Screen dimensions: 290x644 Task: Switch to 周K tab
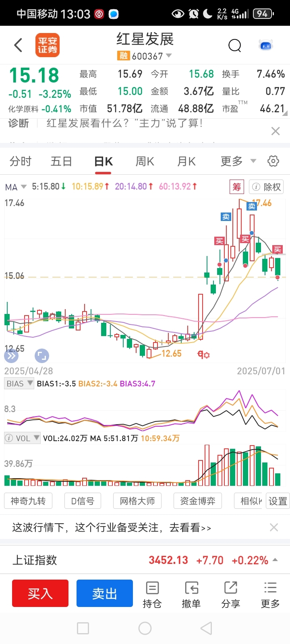(145, 161)
